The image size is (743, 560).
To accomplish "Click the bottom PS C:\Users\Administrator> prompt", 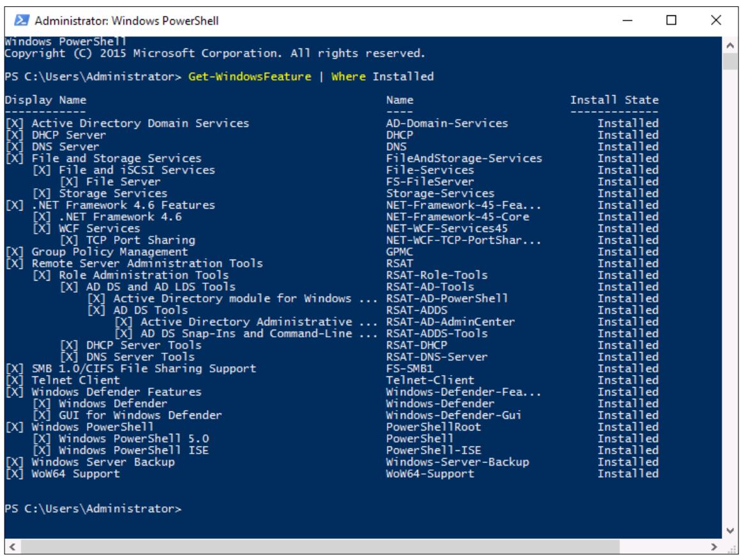I will (93, 509).
